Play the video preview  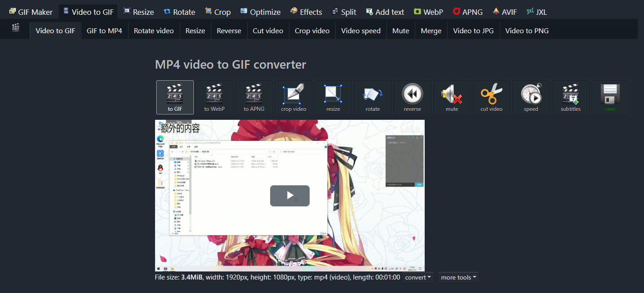pos(290,196)
